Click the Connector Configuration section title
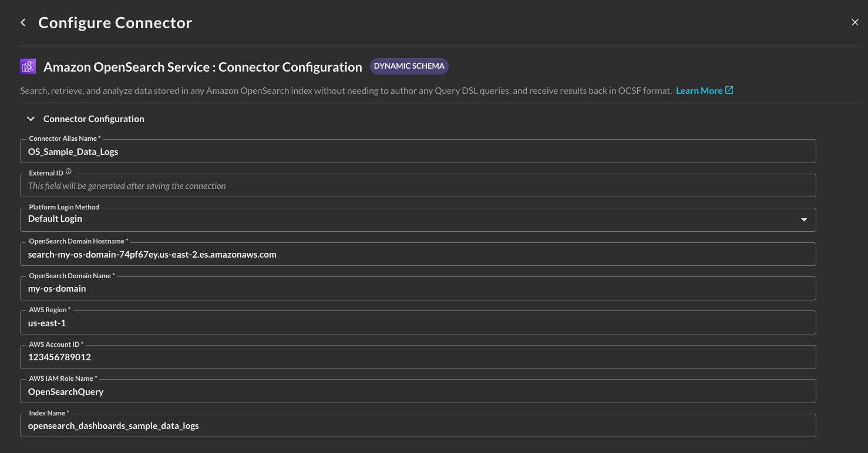This screenshot has width=868, height=453. click(x=94, y=119)
